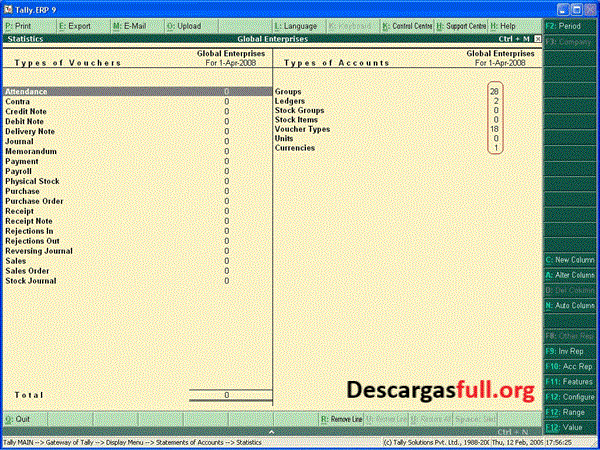Select Purchase Order row
This screenshot has width=600, height=450.
coord(137,201)
